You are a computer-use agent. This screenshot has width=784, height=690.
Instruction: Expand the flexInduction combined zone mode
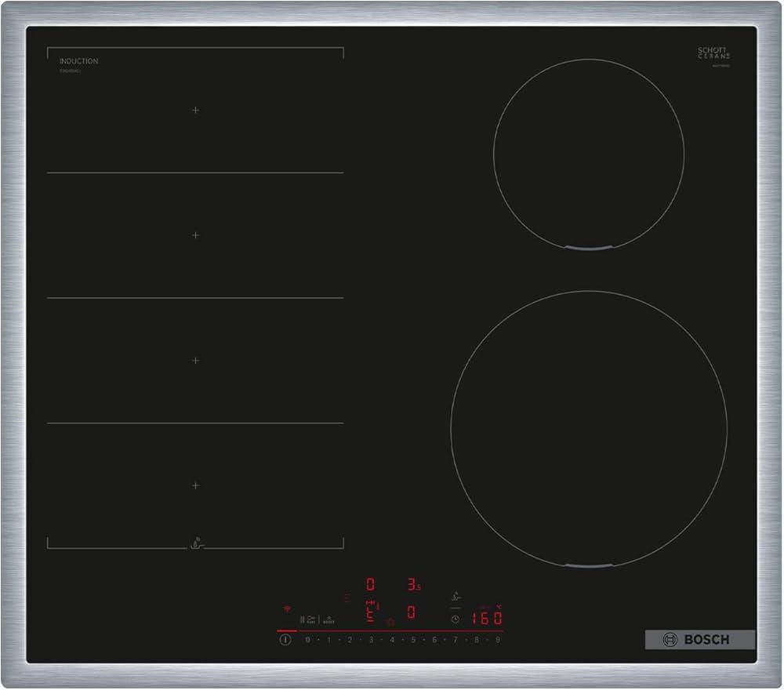pyautogui.click(x=347, y=594)
